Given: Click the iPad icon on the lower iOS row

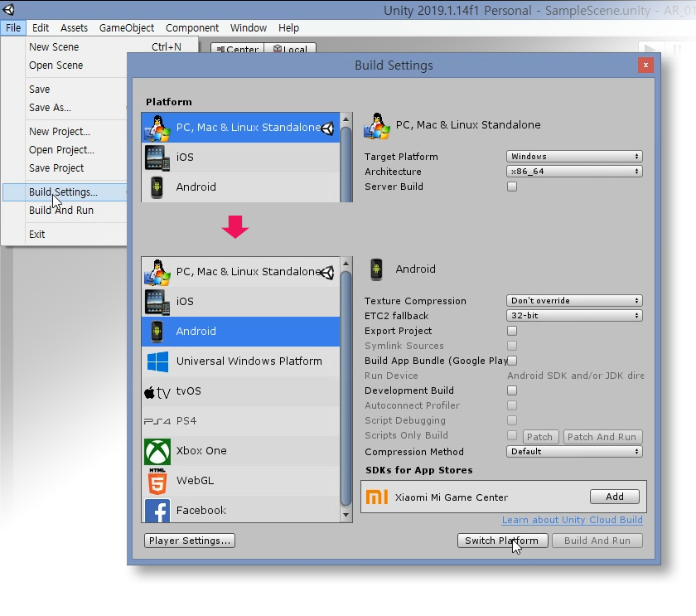Looking at the screenshot, I should tap(157, 302).
